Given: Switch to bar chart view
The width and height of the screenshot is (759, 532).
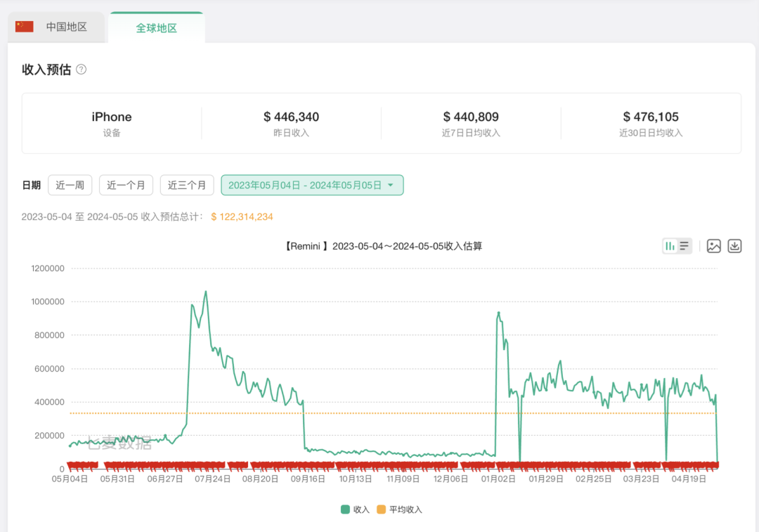Looking at the screenshot, I should point(670,246).
